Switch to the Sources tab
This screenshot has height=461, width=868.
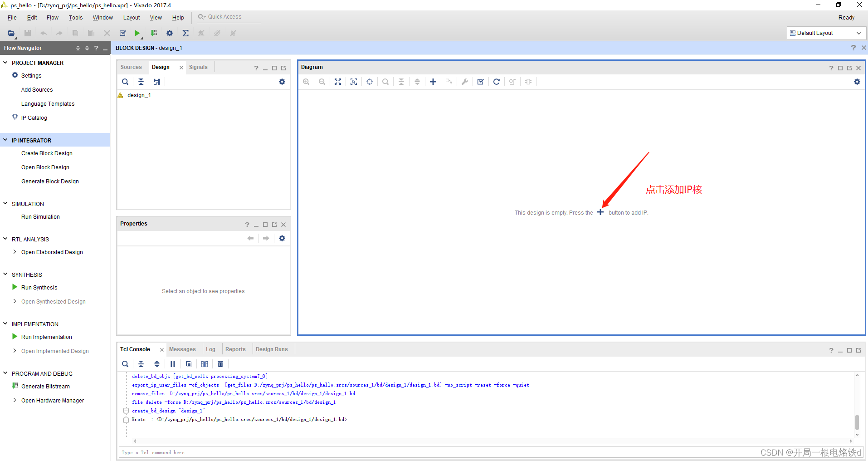131,67
